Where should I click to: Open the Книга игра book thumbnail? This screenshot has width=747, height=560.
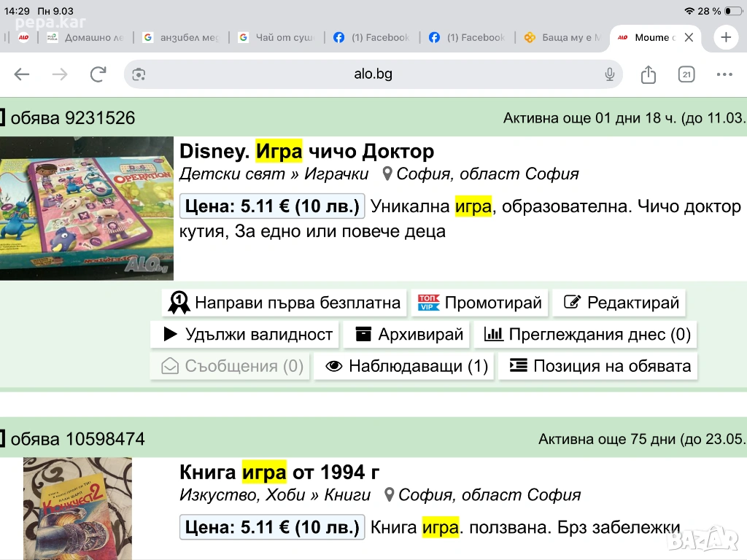[x=77, y=508]
